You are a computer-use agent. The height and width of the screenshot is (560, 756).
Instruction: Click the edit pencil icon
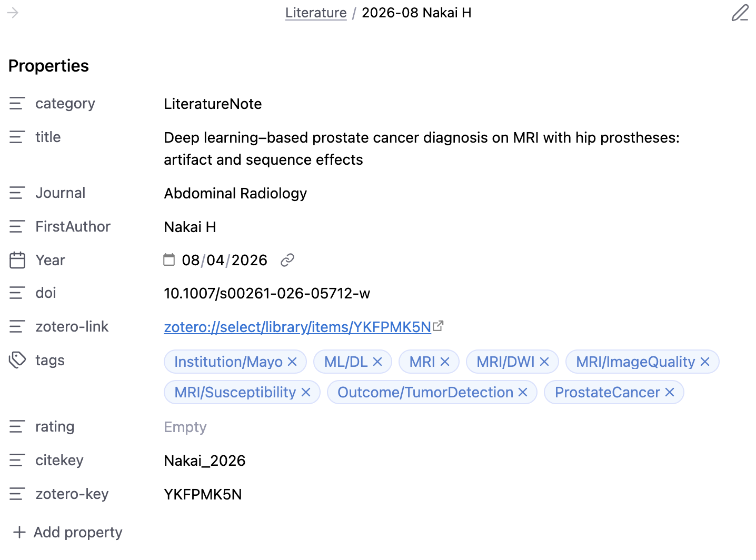[x=740, y=13]
